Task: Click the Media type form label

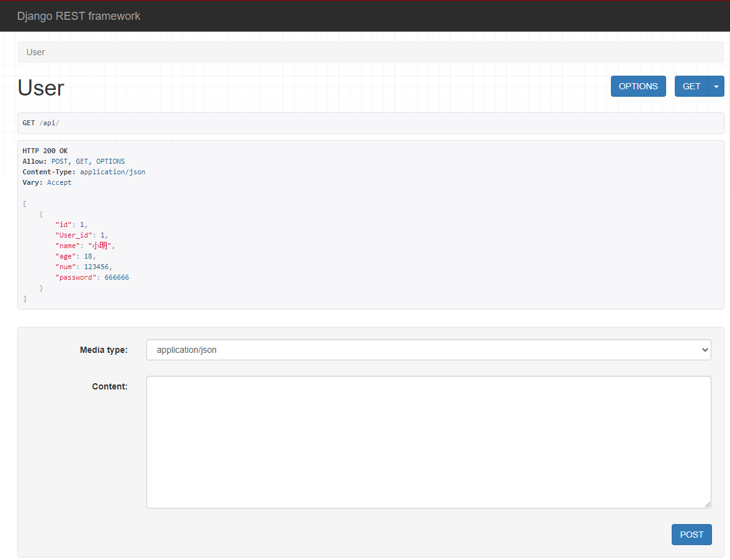Action: [104, 350]
